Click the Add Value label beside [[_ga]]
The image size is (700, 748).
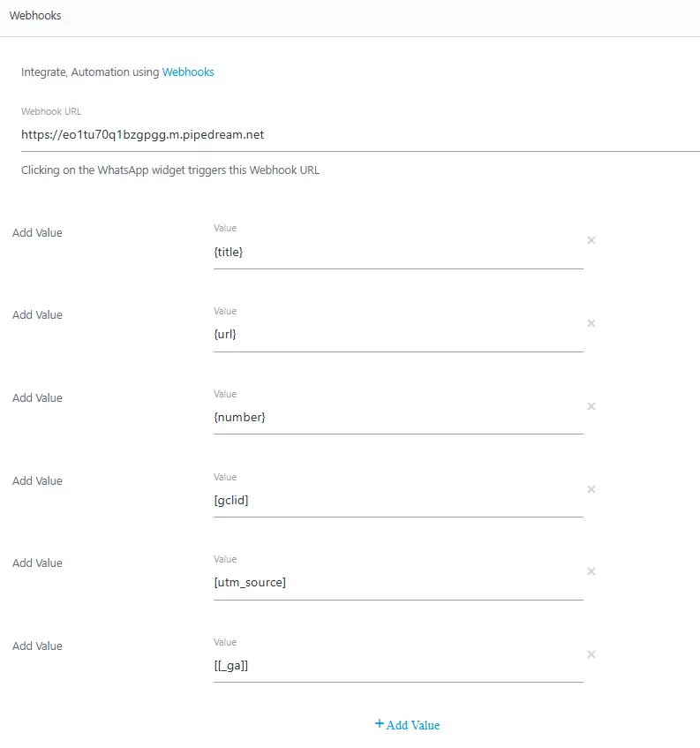(x=37, y=646)
